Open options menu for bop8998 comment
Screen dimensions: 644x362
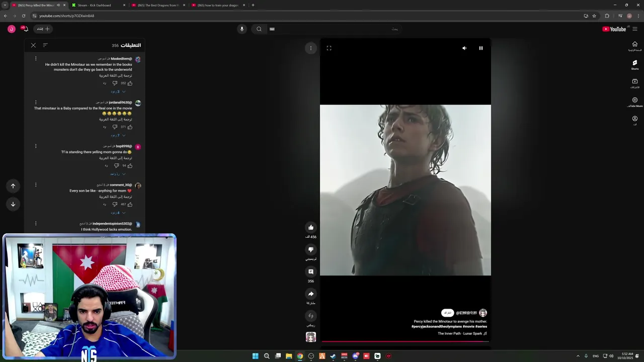tap(36, 146)
